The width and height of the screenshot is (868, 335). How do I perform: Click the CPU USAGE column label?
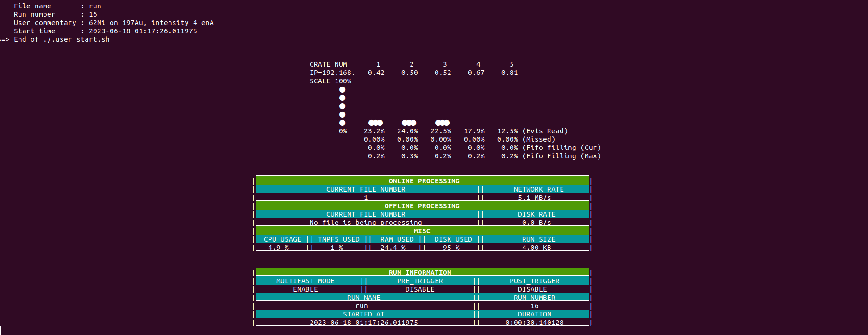(x=282, y=239)
